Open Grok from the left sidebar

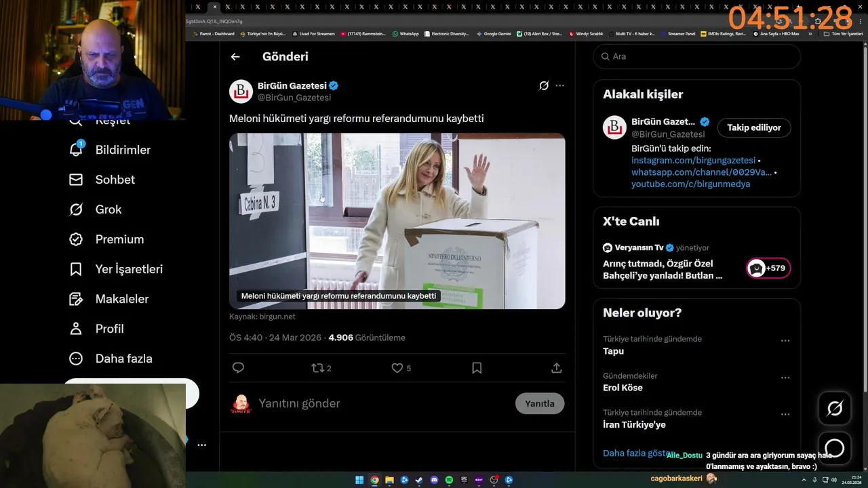coord(96,209)
